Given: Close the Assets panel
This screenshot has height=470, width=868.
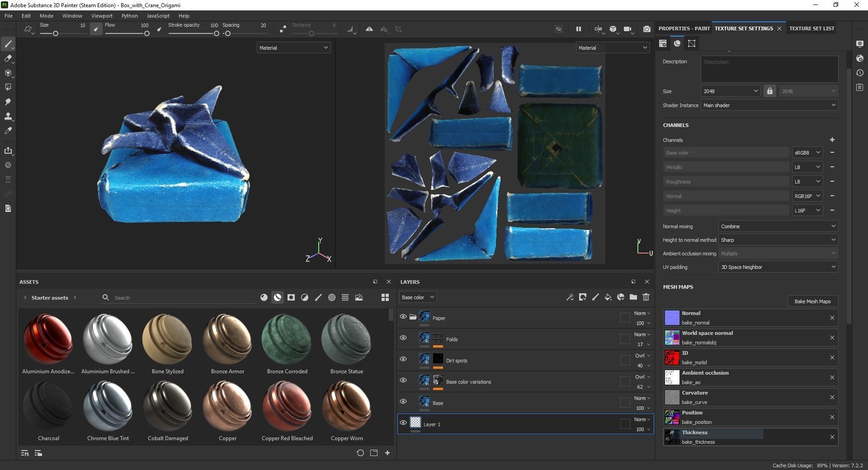Looking at the screenshot, I should [389, 282].
